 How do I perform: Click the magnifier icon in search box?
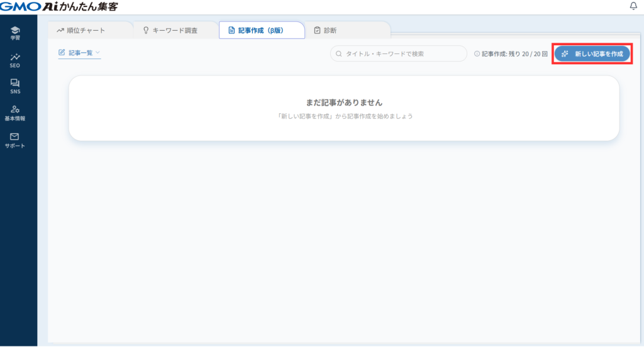340,54
